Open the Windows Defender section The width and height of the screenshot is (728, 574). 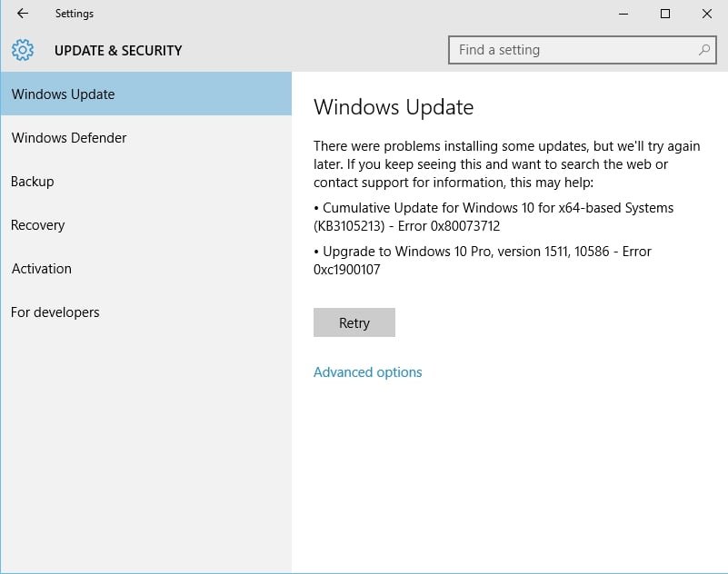click(69, 138)
